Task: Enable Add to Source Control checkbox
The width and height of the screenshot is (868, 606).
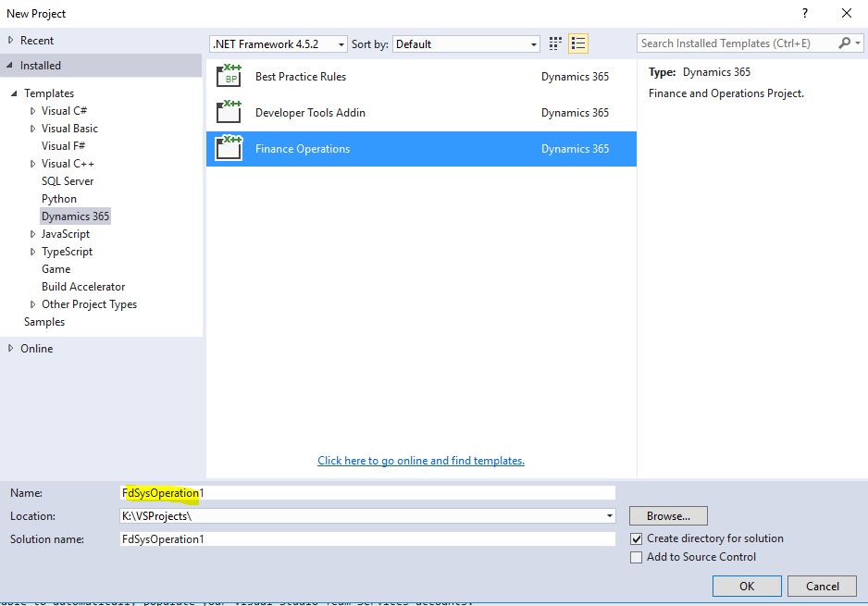Action: coord(636,557)
